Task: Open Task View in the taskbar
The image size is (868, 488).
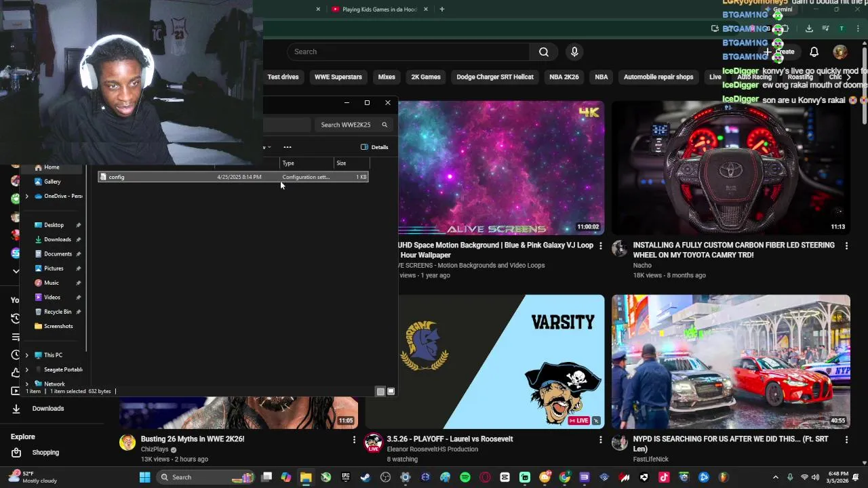Action: pyautogui.click(x=267, y=477)
